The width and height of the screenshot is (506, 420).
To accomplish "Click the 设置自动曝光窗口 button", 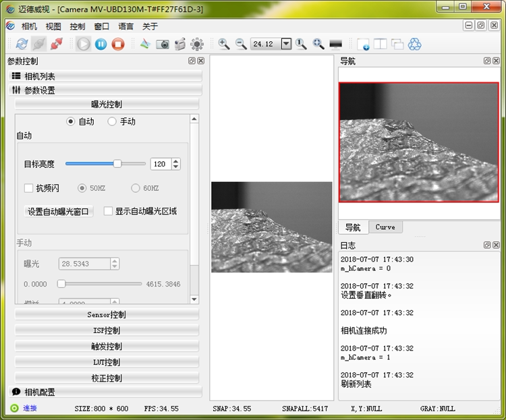I will point(59,212).
